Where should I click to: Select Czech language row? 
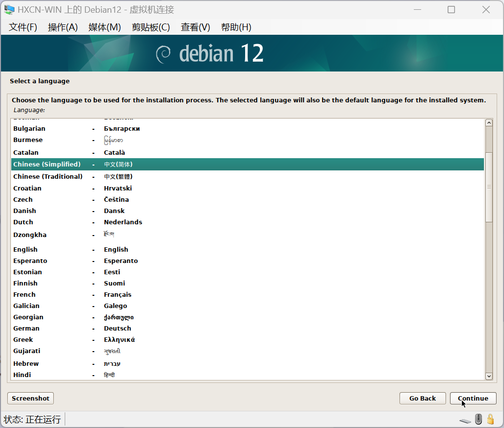pos(248,199)
